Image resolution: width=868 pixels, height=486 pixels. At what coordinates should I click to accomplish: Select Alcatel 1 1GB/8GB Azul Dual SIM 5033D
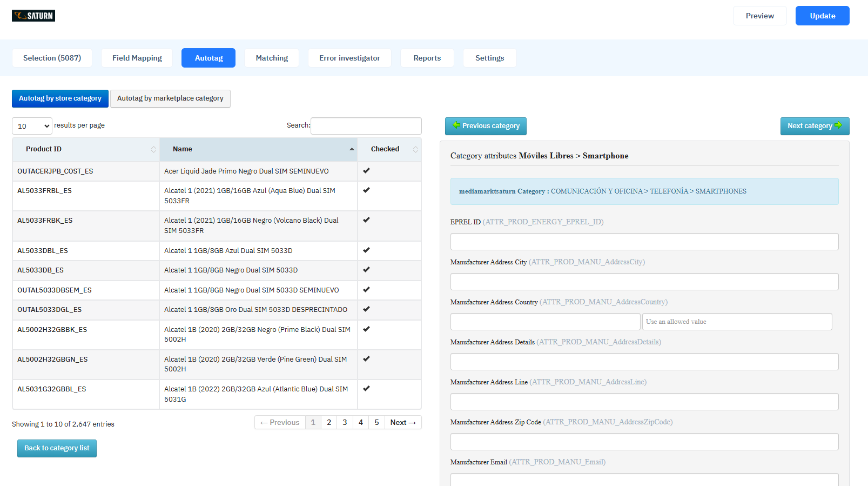coord(228,251)
